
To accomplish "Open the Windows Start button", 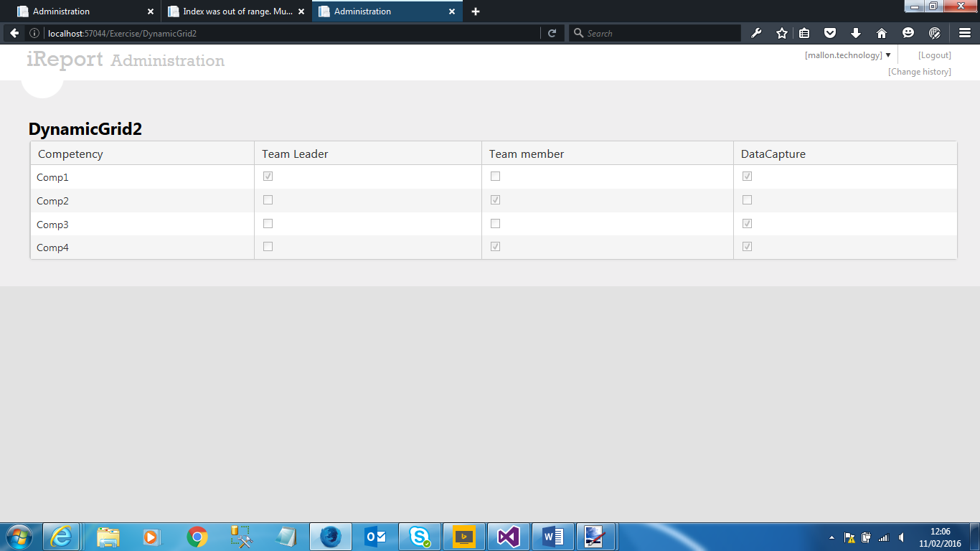I will pyautogui.click(x=19, y=537).
